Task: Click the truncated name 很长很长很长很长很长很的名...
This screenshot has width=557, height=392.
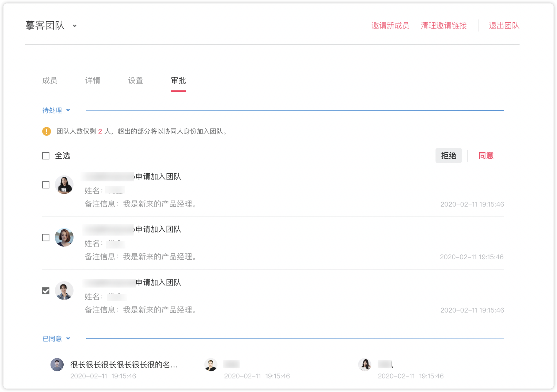Action: [x=124, y=365]
